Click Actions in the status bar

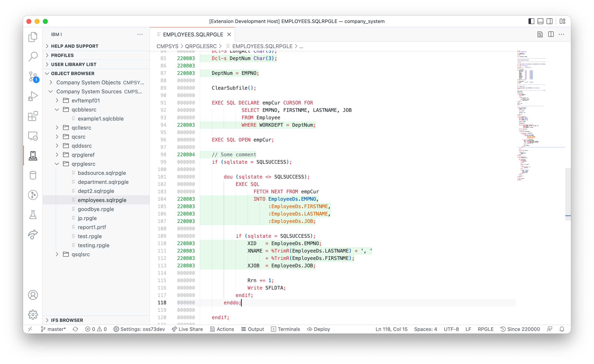click(x=222, y=329)
